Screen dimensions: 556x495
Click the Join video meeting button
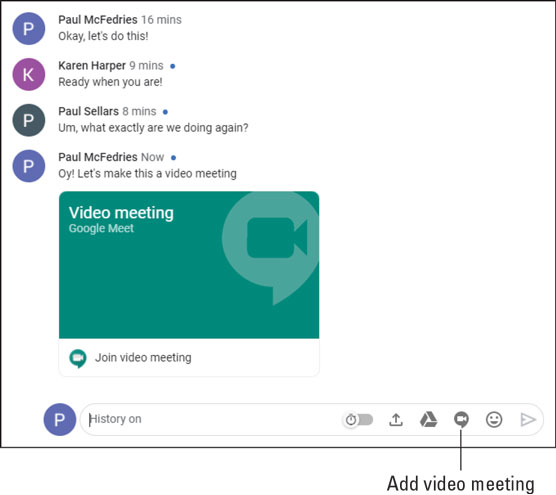pos(189,357)
